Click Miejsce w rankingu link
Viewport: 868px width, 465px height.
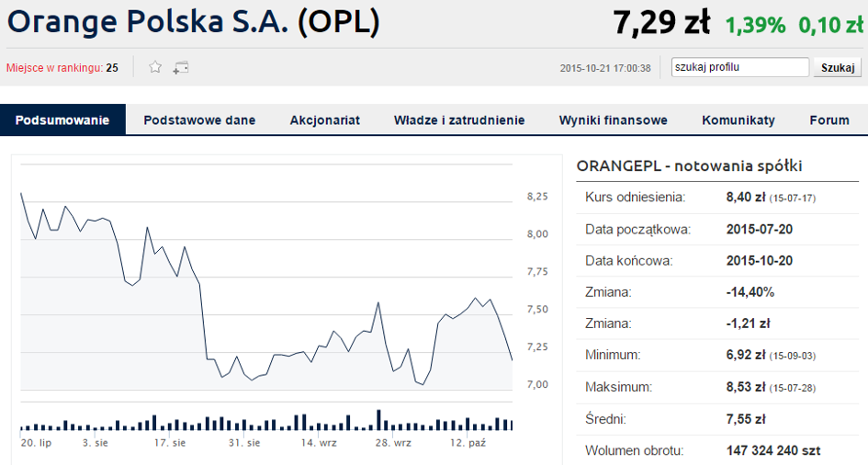click(54, 68)
